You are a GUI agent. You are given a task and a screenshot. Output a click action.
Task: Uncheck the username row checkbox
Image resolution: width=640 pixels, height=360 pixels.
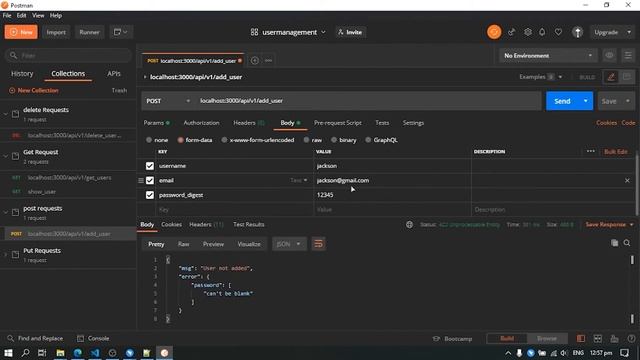(x=150, y=166)
